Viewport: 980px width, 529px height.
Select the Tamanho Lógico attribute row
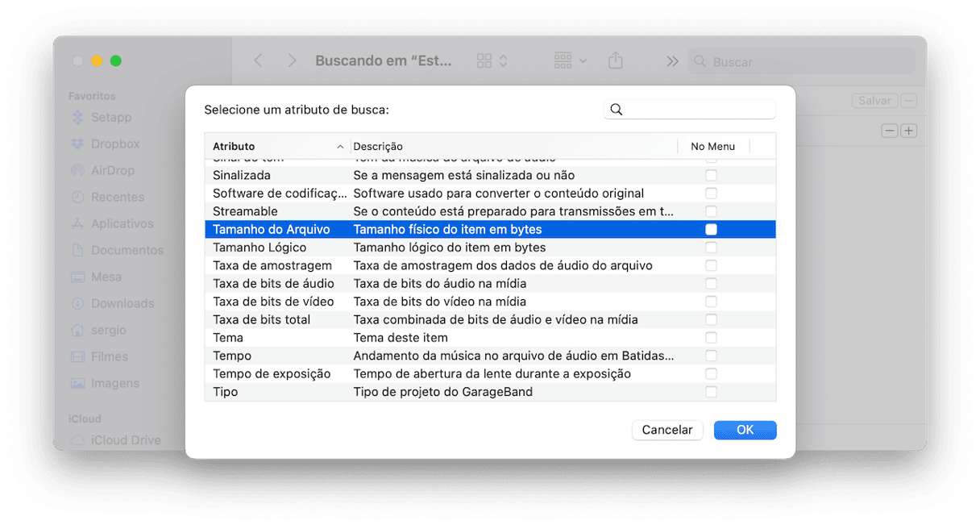(x=490, y=248)
